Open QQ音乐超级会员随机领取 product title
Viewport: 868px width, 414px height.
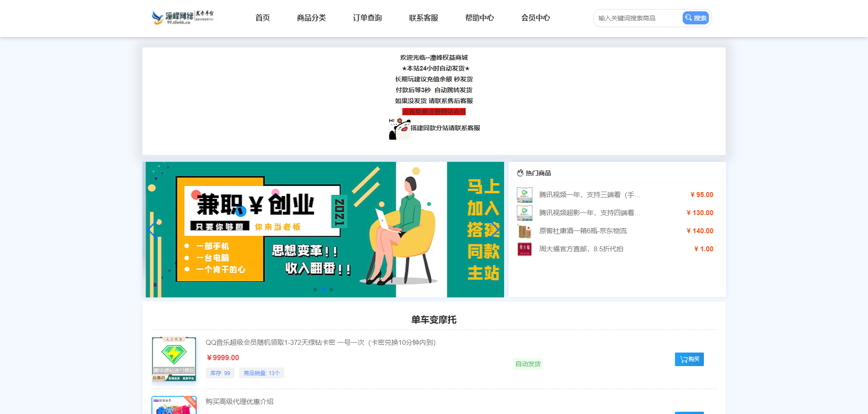click(321, 343)
